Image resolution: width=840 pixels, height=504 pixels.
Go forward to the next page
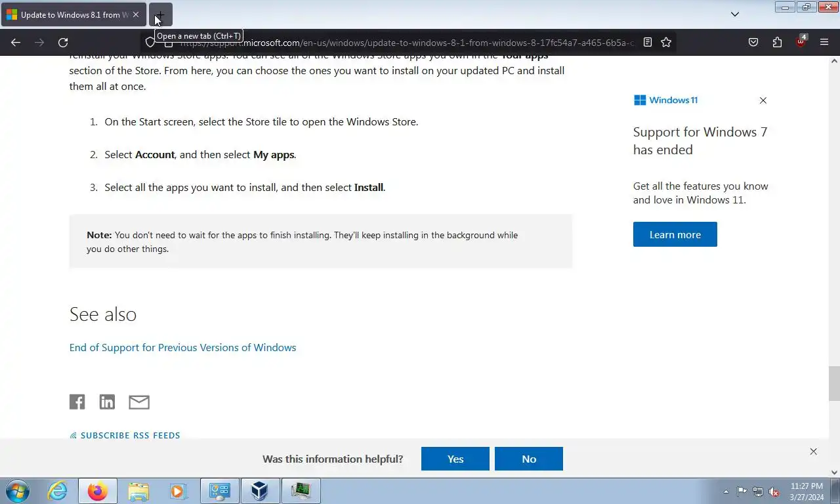(x=39, y=42)
